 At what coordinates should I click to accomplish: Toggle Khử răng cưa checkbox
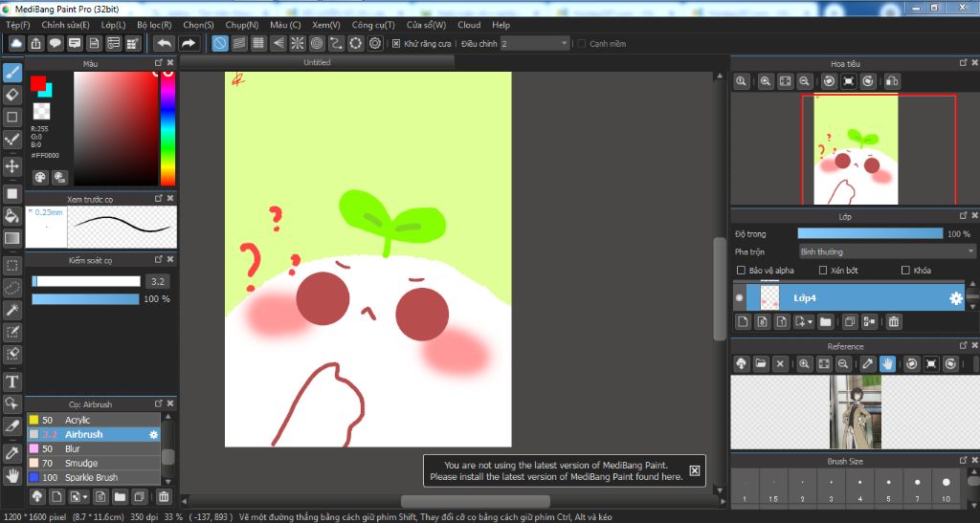(395, 44)
